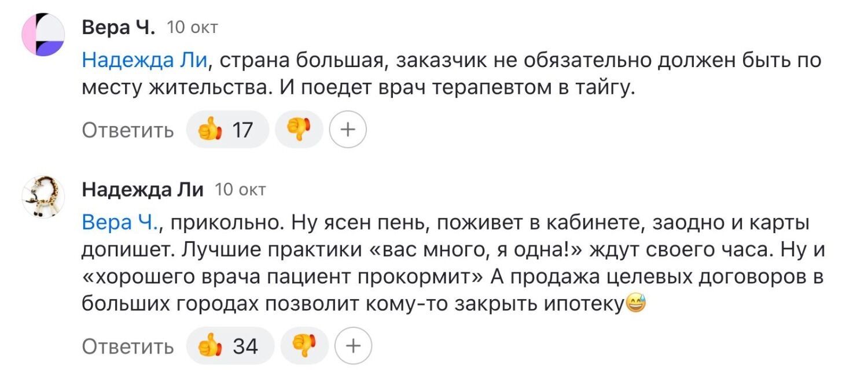Click the sweat-smile emoji after ипотеку

point(635,303)
